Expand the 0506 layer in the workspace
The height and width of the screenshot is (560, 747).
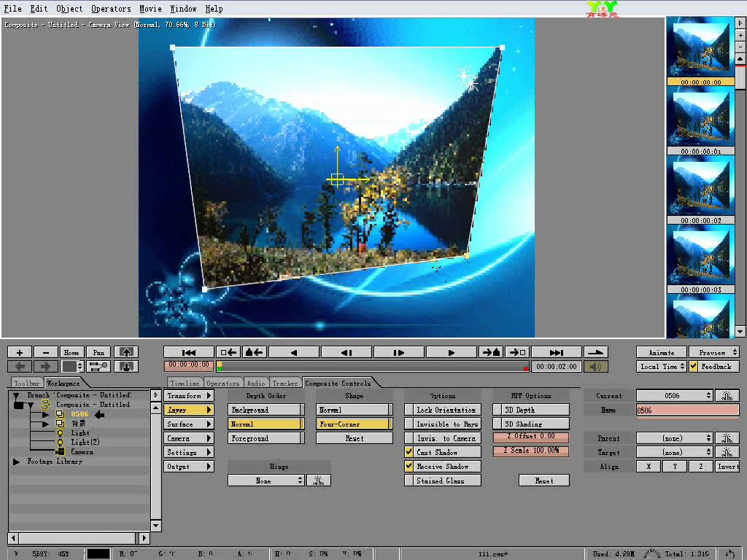[46, 414]
